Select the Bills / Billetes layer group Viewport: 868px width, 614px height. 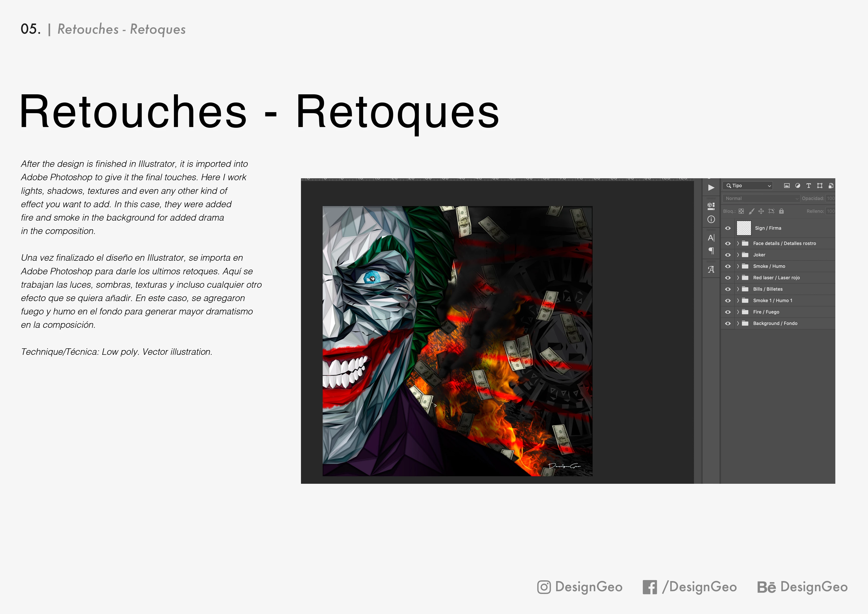768,289
